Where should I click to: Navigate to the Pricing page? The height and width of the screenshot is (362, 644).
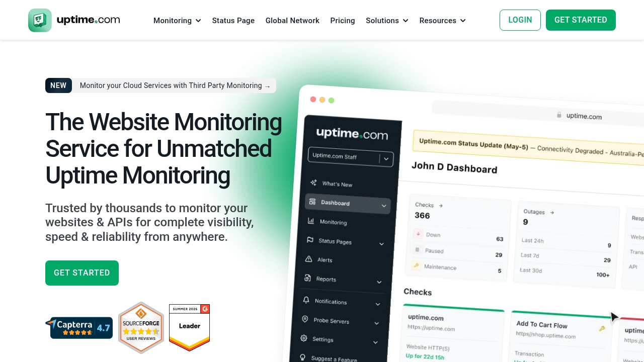(x=343, y=21)
